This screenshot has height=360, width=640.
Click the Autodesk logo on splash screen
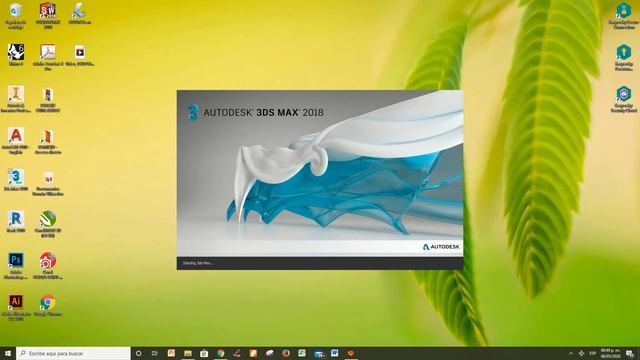point(441,247)
